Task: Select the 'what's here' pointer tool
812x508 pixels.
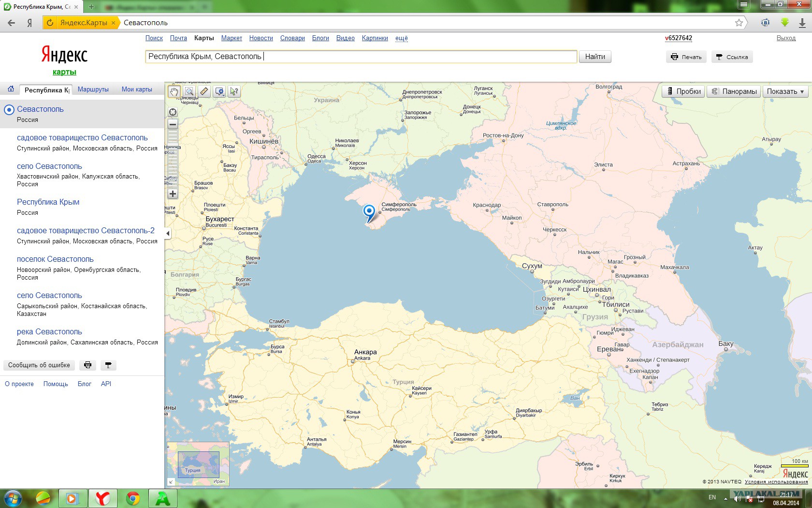Action: (x=234, y=91)
